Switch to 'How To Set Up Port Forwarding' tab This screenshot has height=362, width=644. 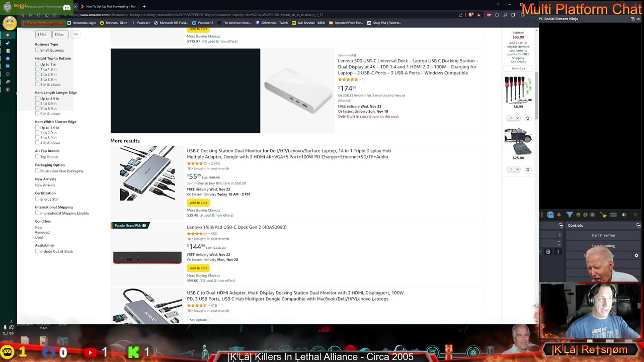point(107,7)
